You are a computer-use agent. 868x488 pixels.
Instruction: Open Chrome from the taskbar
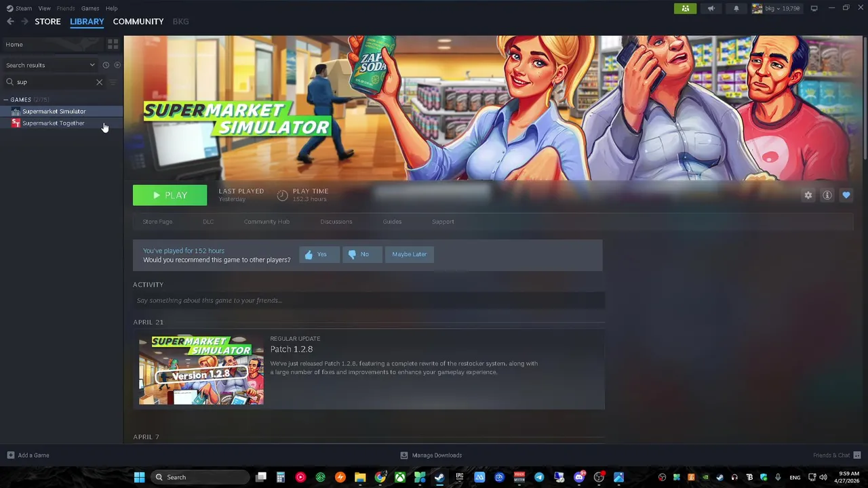tap(380, 477)
